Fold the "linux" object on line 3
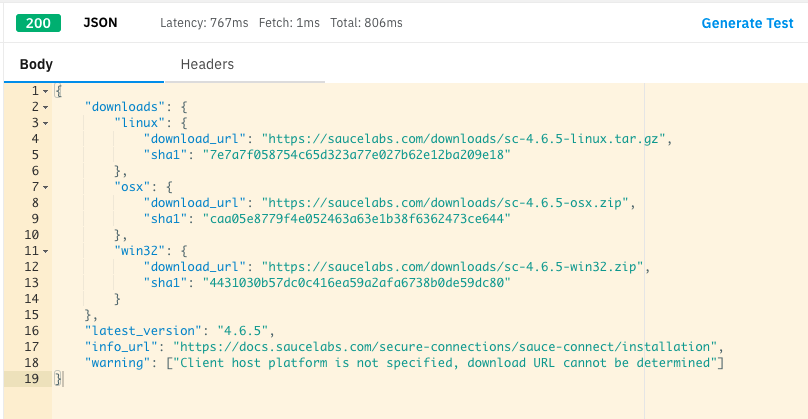This screenshot has width=808, height=419. (x=46, y=122)
